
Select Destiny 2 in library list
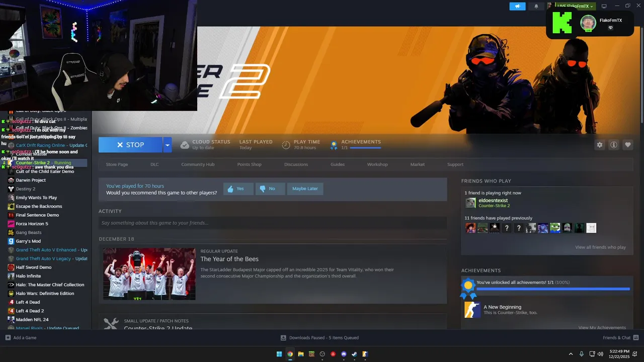coord(26,189)
